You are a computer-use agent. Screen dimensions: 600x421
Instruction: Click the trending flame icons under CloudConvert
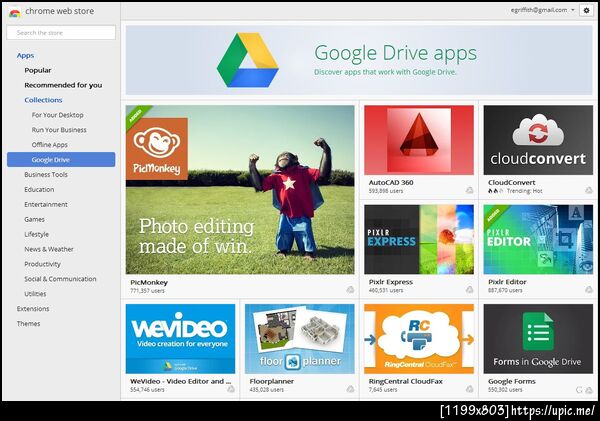tap(496, 191)
